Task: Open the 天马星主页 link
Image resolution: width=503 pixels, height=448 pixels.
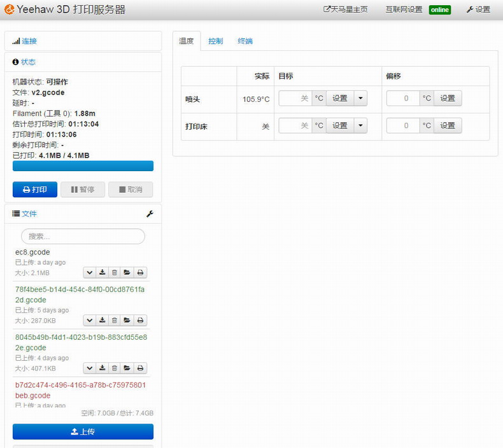Action: (346, 10)
